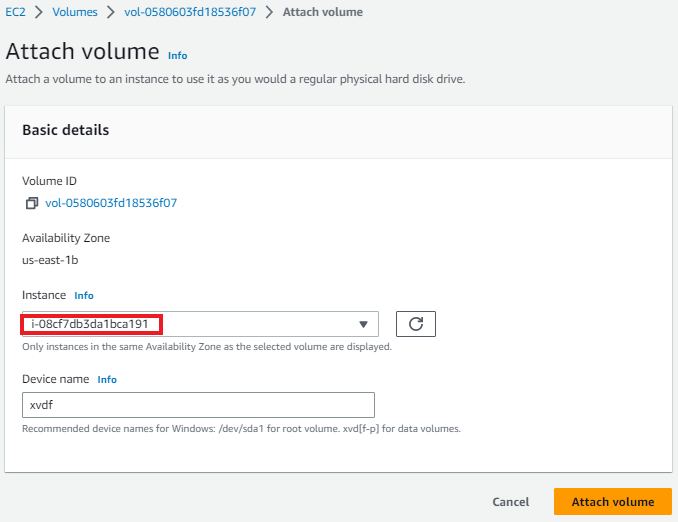Open the vol-0580603fd18536f07 breadcrumb link
Image resolution: width=678 pixels, height=522 pixels.
point(190,12)
